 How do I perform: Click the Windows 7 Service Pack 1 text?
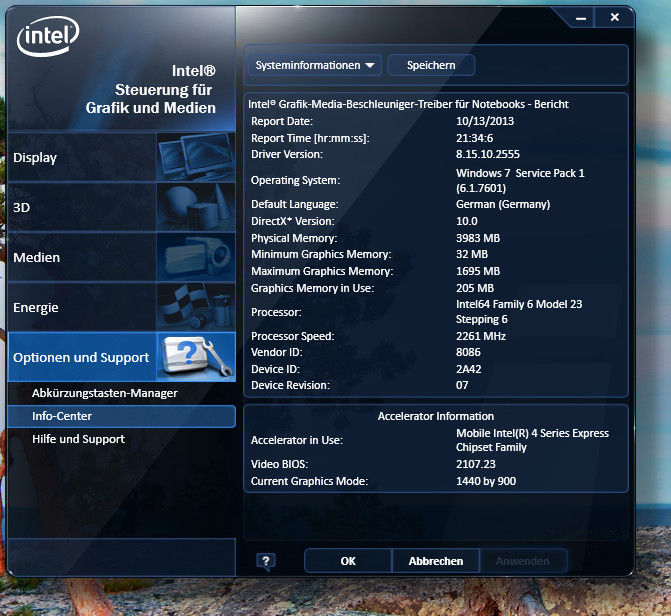(x=520, y=173)
